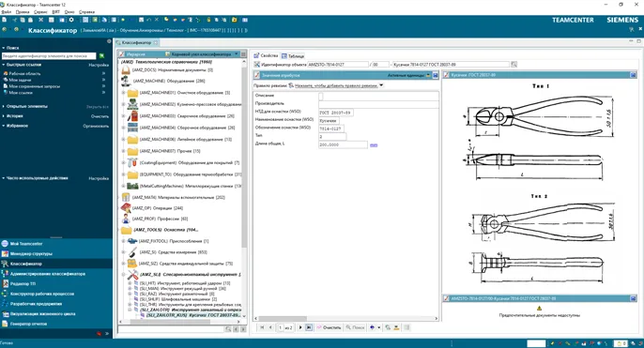This screenshot has height=348, width=644.
Task: Expand the История section
Action: 4,116
